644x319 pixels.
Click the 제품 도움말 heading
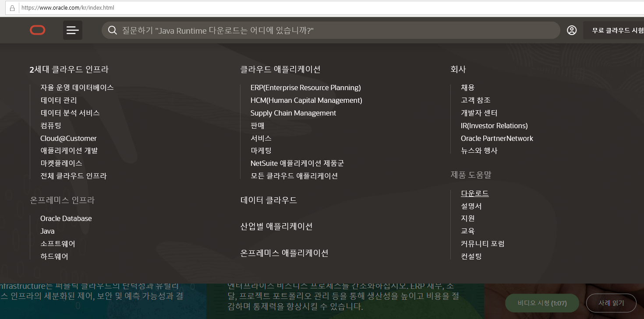click(x=471, y=175)
